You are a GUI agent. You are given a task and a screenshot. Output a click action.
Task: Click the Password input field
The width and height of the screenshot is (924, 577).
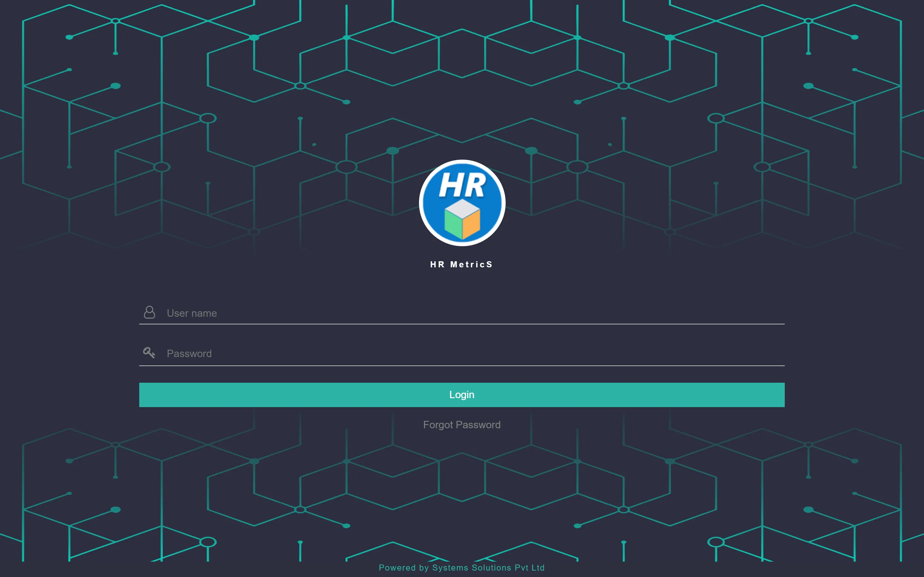click(x=462, y=353)
